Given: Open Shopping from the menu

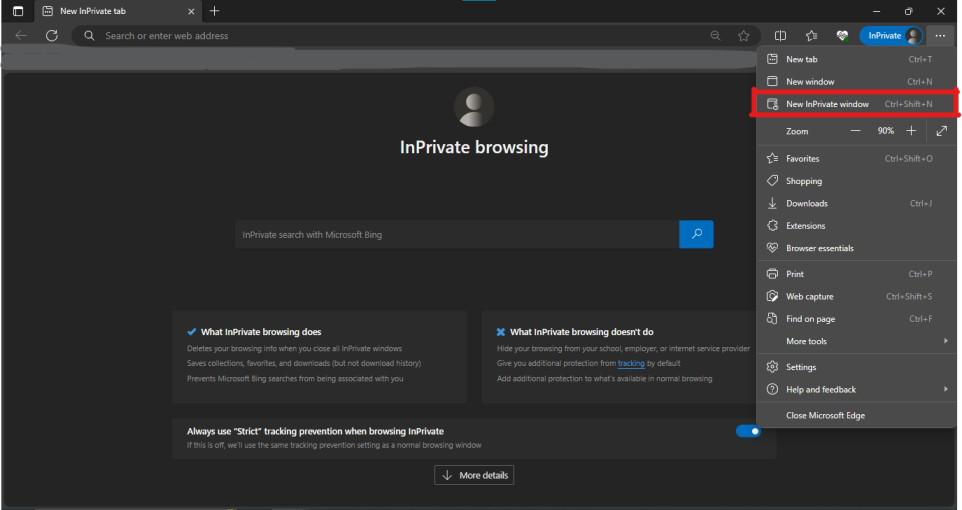Looking at the screenshot, I should [856, 181].
